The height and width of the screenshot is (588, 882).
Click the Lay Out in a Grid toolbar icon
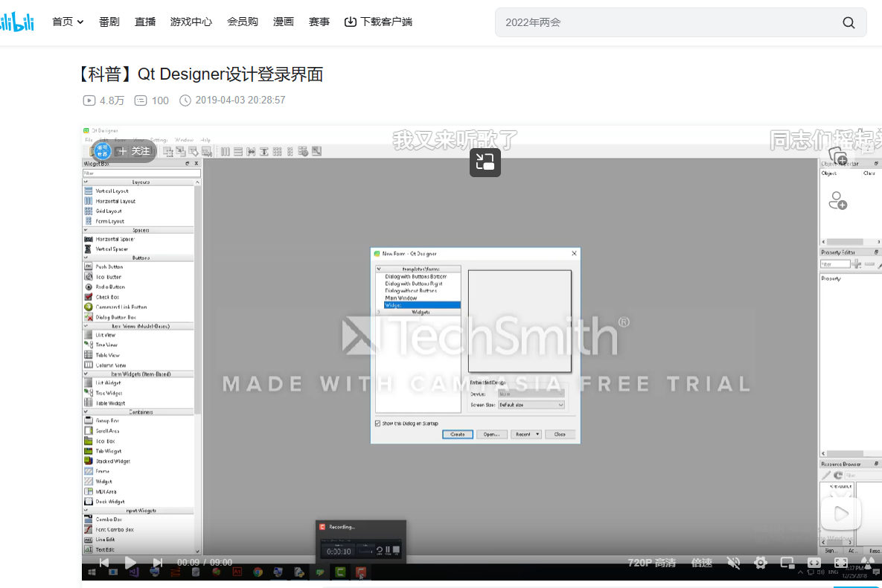[x=276, y=151]
